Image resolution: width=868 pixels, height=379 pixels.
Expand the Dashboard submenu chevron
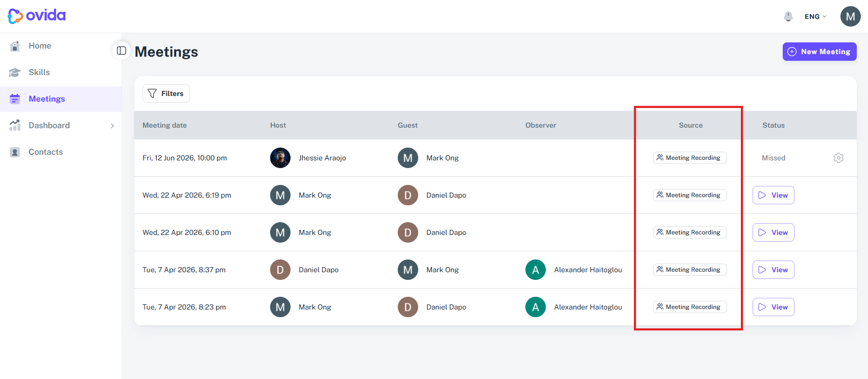tap(112, 126)
